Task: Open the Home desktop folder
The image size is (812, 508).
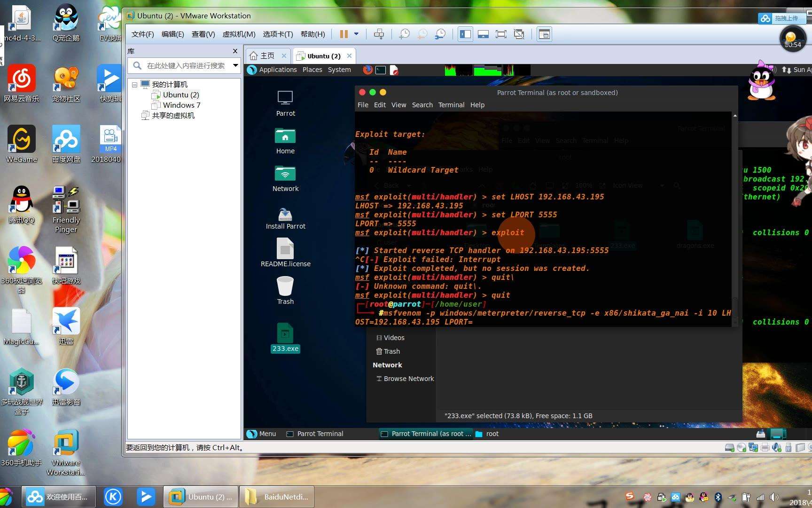Action: coord(285,141)
